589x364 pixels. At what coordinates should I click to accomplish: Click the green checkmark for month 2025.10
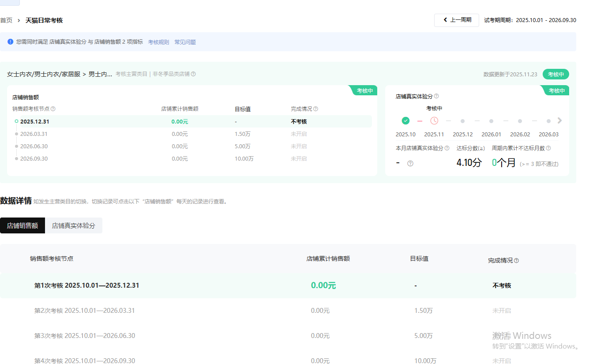(x=405, y=121)
